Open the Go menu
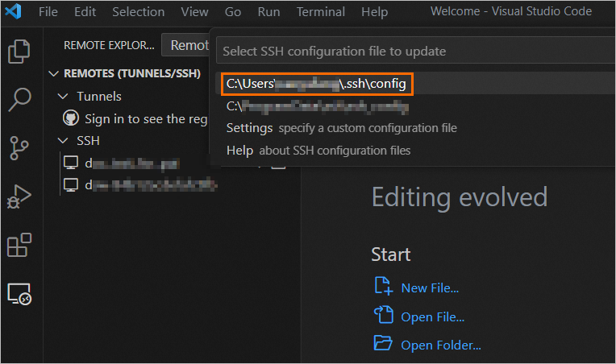616x364 pixels. click(x=233, y=12)
